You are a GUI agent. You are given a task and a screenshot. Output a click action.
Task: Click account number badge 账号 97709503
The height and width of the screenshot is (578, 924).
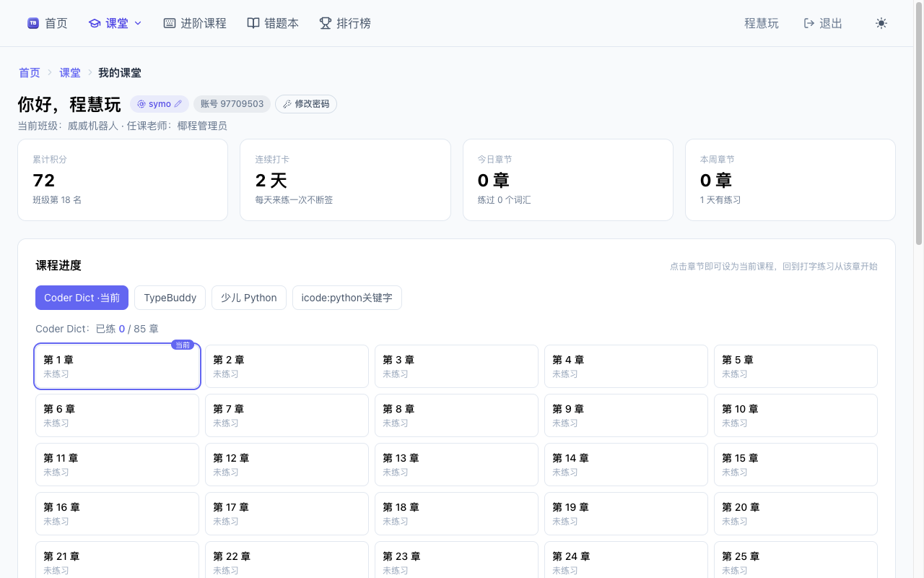pos(232,104)
